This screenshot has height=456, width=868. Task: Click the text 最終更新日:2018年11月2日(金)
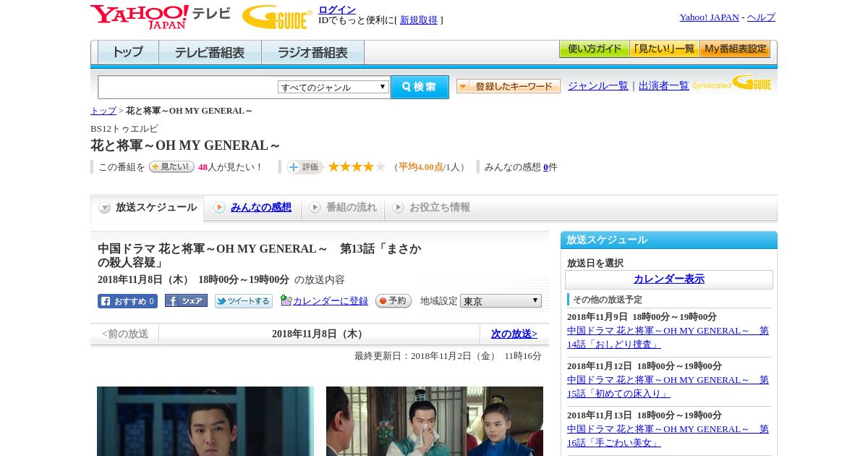tap(425, 355)
